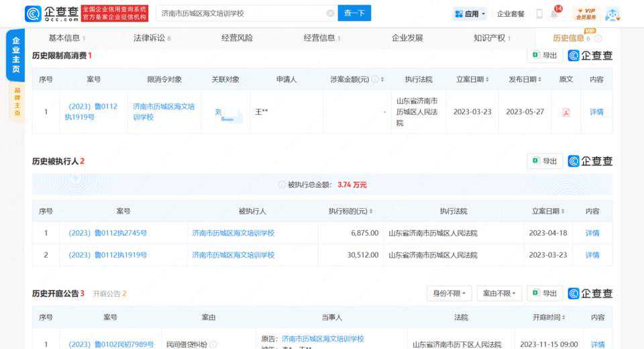Export 历史被执行人 table via 导出
The width and height of the screenshot is (644, 349).
tap(544, 161)
